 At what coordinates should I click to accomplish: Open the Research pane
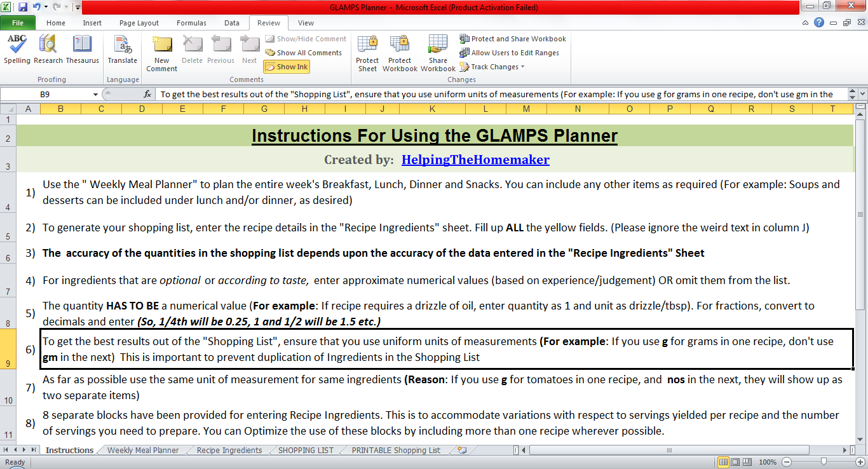(x=48, y=49)
